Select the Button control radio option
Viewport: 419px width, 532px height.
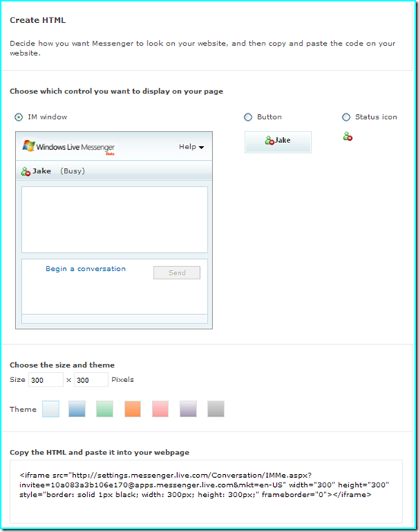click(248, 117)
